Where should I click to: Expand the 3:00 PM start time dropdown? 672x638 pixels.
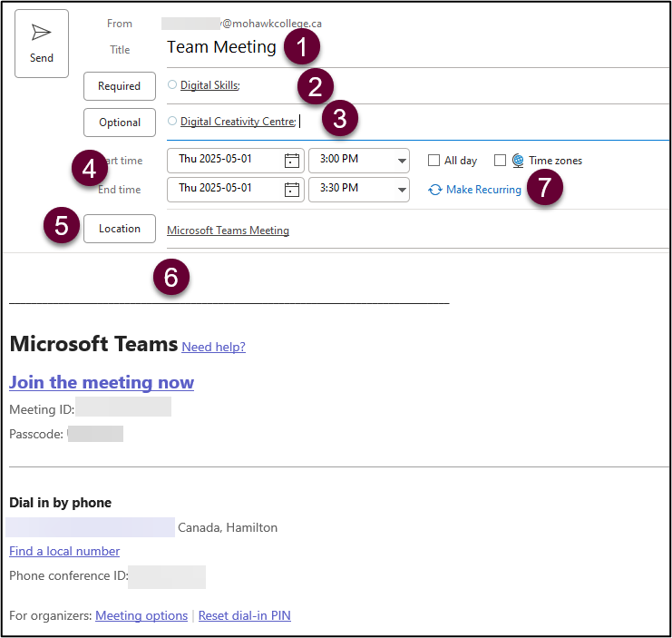coord(402,161)
